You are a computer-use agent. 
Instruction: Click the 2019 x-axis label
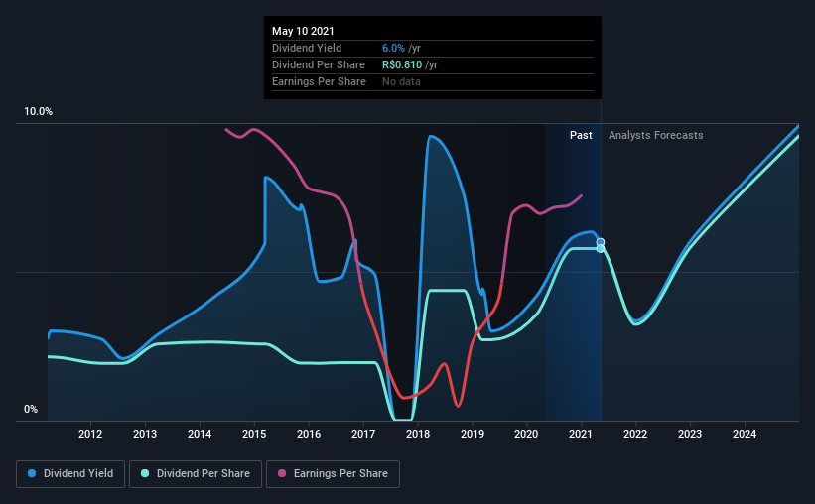click(x=473, y=434)
